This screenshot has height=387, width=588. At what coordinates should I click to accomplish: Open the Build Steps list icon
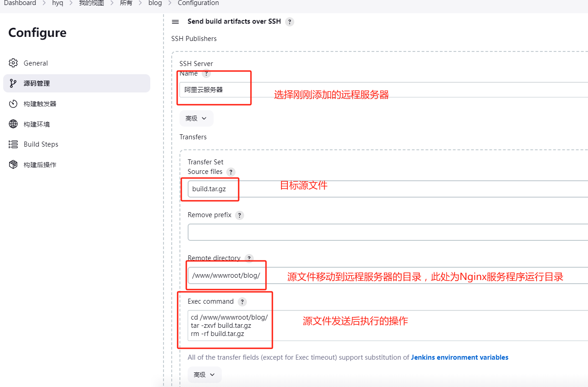coord(13,144)
